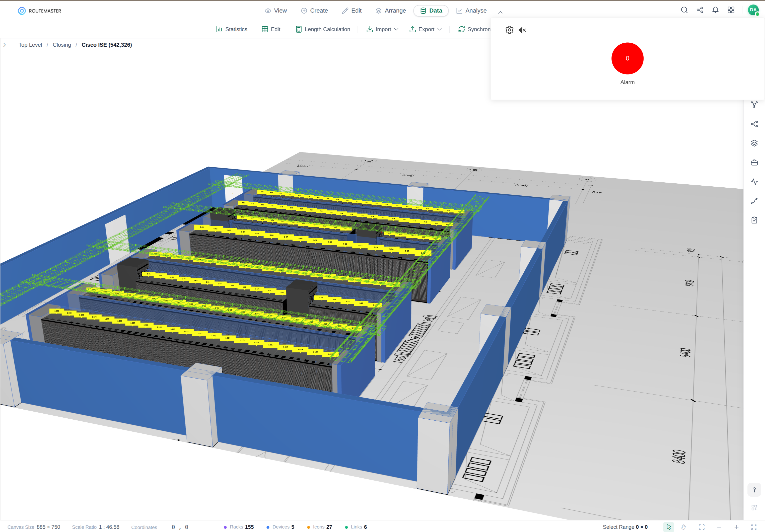The height and width of the screenshot is (532, 765).
Task: Open the help question mark button
Action: coord(754,490)
